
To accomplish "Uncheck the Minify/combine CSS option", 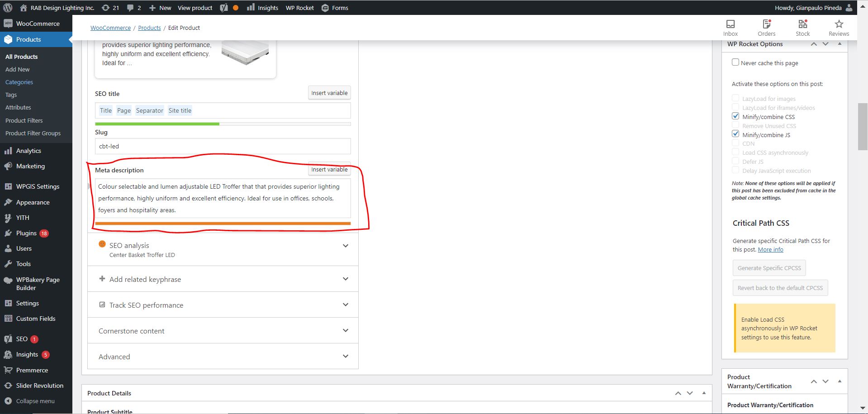I will pyautogui.click(x=735, y=116).
